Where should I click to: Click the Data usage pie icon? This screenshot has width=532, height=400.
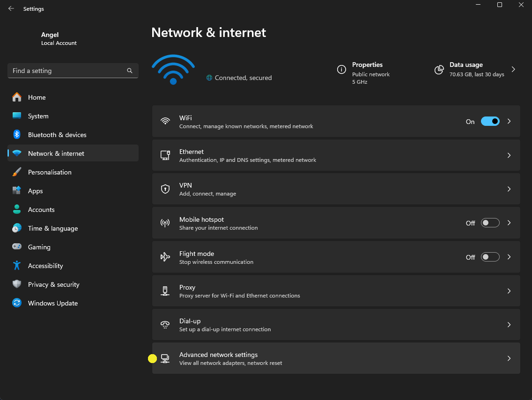pos(439,70)
